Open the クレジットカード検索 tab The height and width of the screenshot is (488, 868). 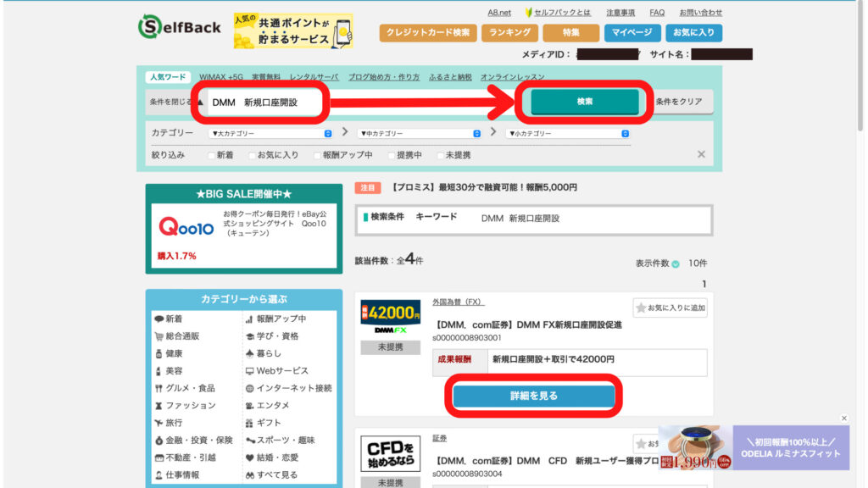click(428, 33)
